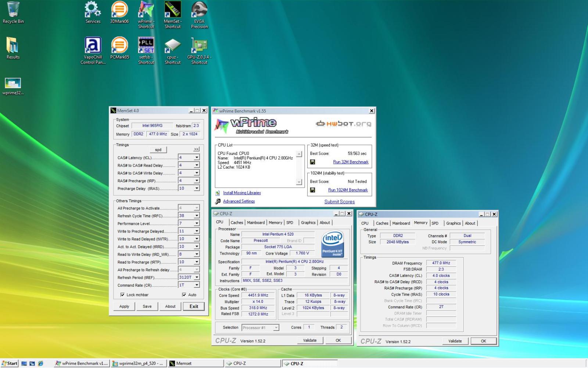Open the wprime32 image file on desktop

[13, 86]
